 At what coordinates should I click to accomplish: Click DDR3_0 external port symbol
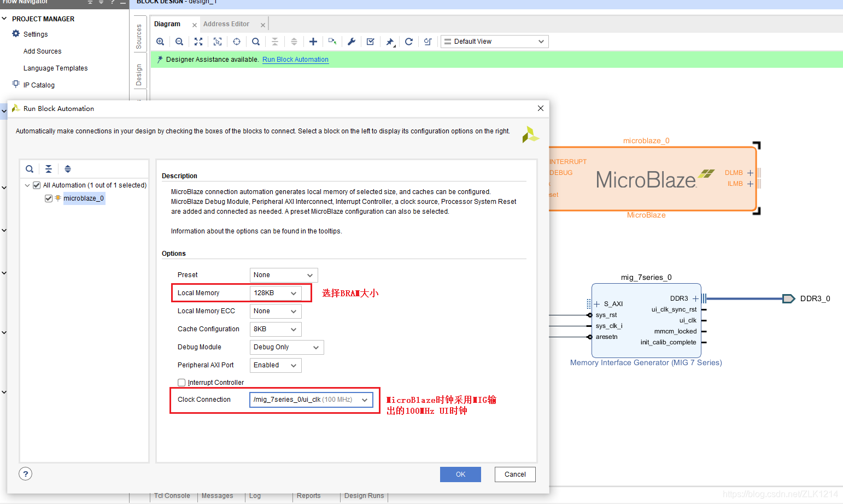click(x=788, y=298)
